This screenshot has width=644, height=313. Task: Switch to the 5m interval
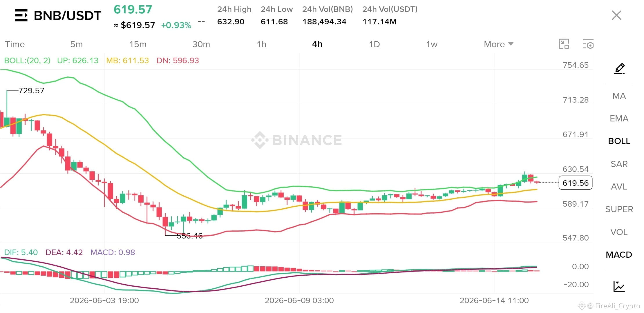point(76,44)
